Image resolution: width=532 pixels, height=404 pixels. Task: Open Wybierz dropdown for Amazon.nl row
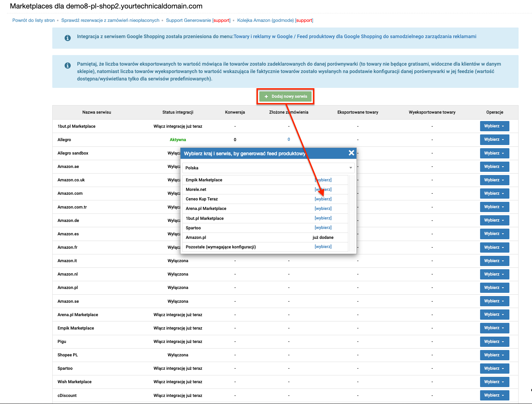(x=494, y=274)
